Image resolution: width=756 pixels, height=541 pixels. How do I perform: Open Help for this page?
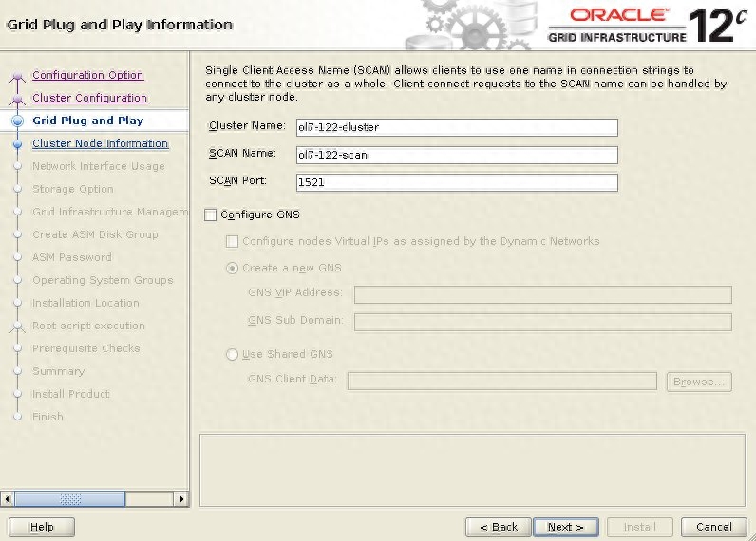pyautogui.click(x=42, y=527)
